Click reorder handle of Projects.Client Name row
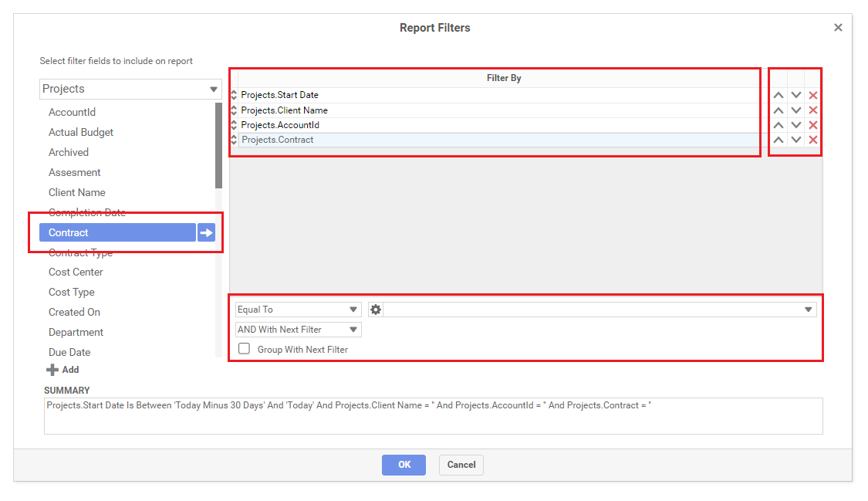 tap(234, 110)
